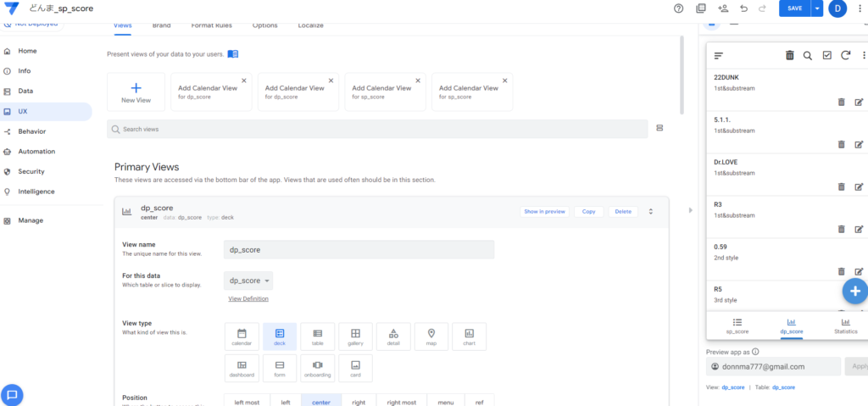Click the View name text field
Image resolution: width=868 pixels, height=406 pixels.
pyautogui.click(x=359, y=249)
